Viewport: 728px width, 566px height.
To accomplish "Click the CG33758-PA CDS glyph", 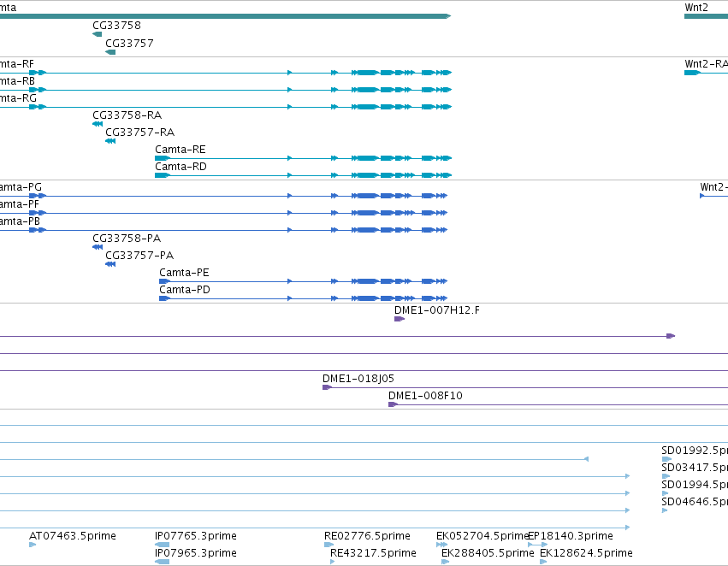I will click(98, 247).
